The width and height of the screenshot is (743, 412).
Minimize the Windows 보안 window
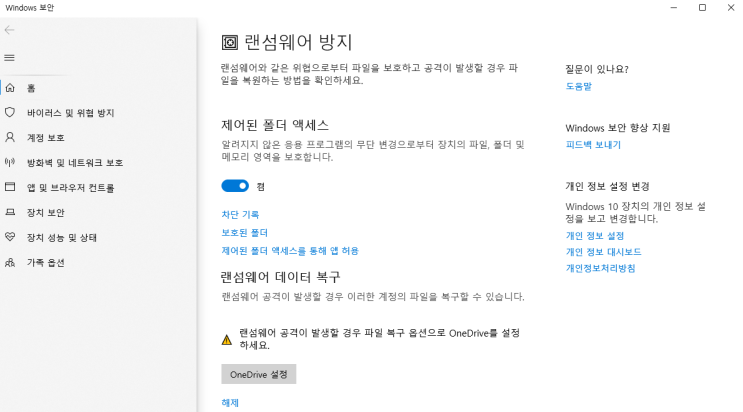pyautogui.click(x=673, y=8)
